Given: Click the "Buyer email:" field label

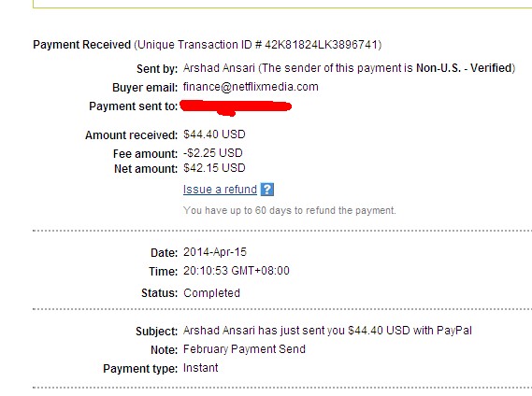Looking at the screenshot, I should coord(145,88).
